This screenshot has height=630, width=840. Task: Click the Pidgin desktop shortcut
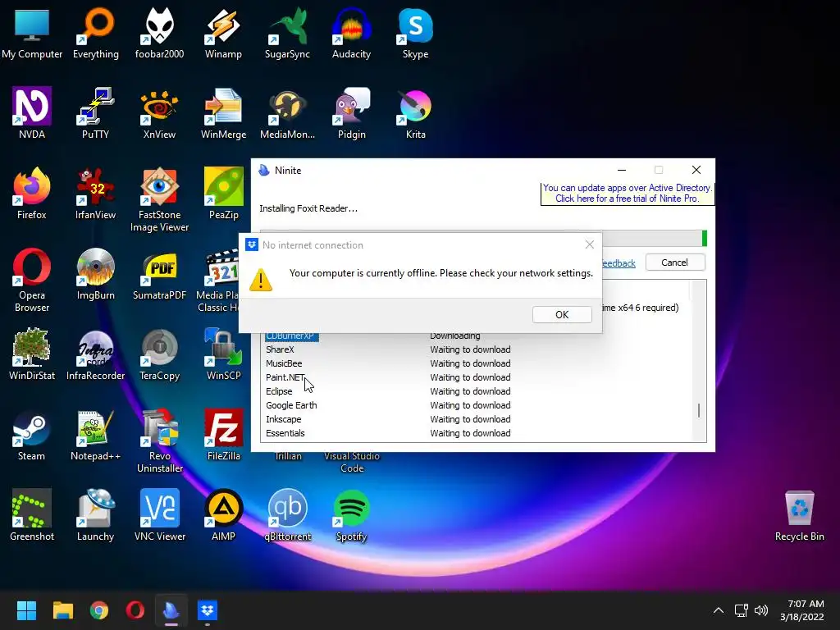[x=351, y=112]
